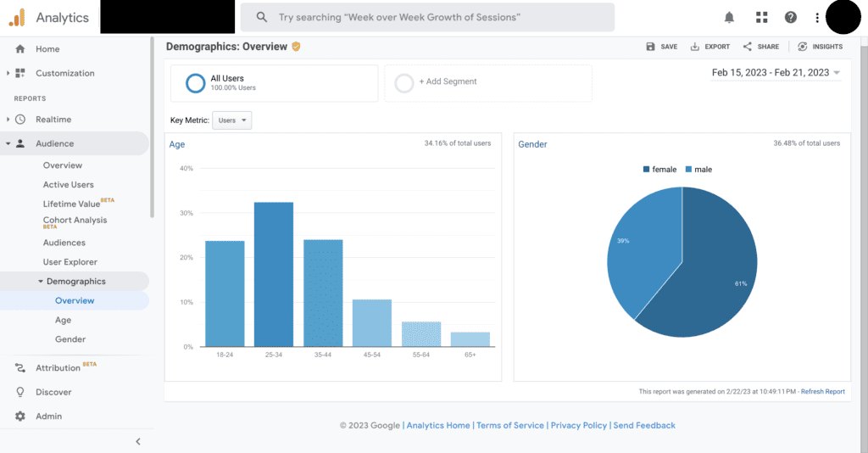
Task: Click the Insights icon
Action: (x=802, y=47)
